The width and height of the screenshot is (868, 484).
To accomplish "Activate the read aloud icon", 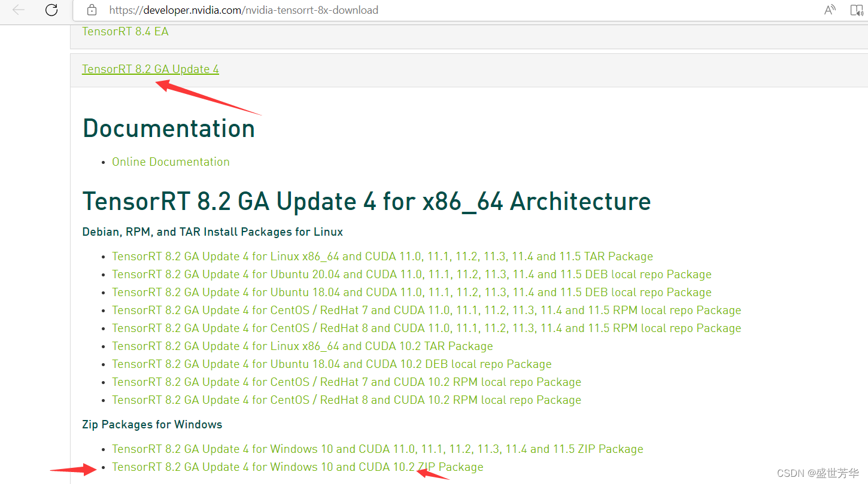I will click(x=830, y=10).
